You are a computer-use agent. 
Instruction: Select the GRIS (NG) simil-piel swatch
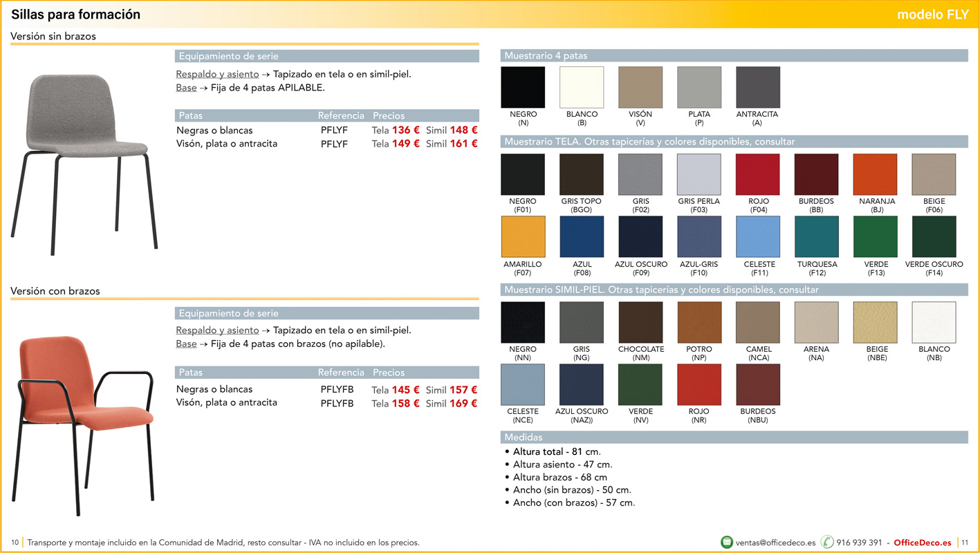pos(582,322)
